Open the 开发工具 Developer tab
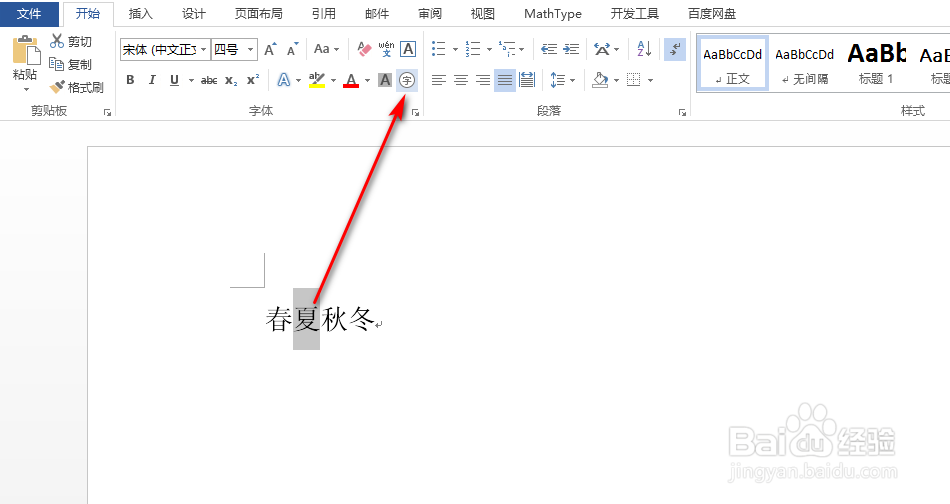 tap(634, 13)
